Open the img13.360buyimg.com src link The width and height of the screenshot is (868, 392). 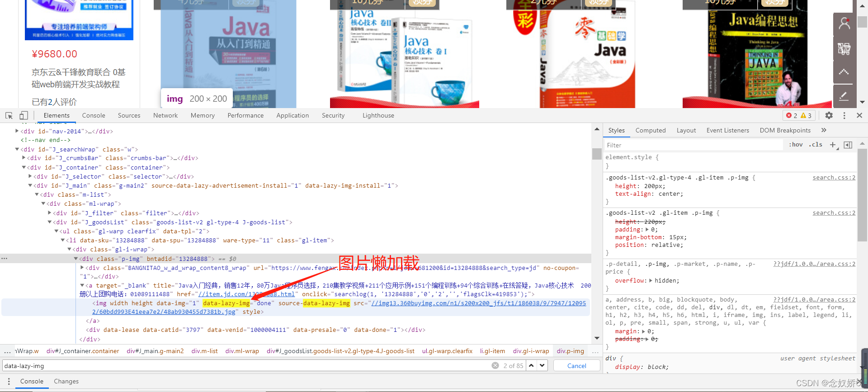[339, 307]
